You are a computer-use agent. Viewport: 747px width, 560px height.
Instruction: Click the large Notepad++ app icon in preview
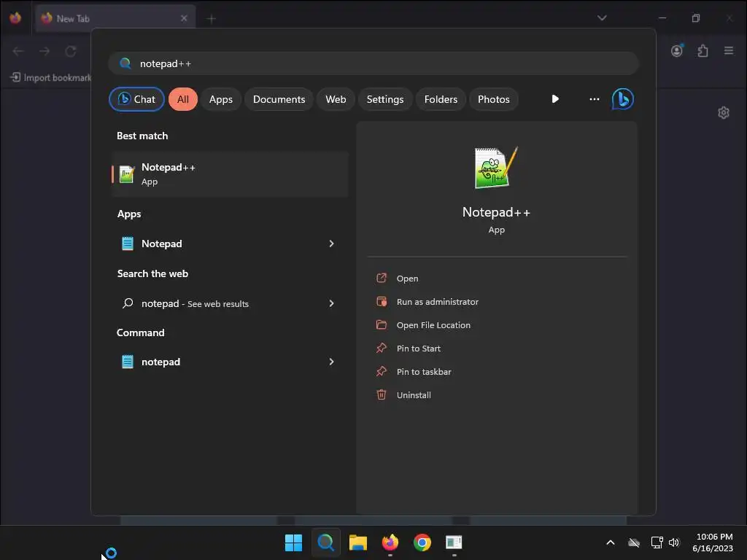coord(496,168)
